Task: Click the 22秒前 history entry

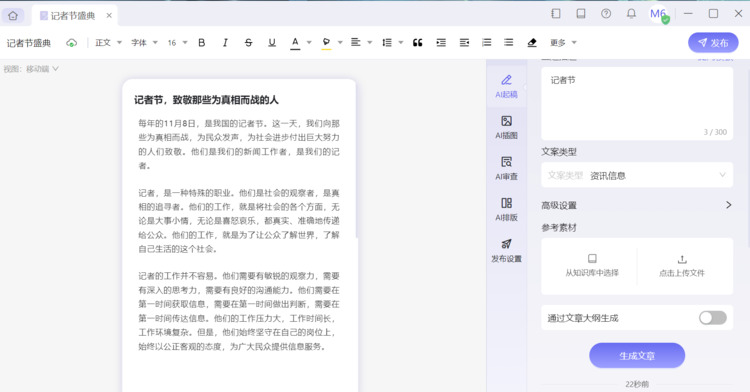Action: tap(637, 384)
